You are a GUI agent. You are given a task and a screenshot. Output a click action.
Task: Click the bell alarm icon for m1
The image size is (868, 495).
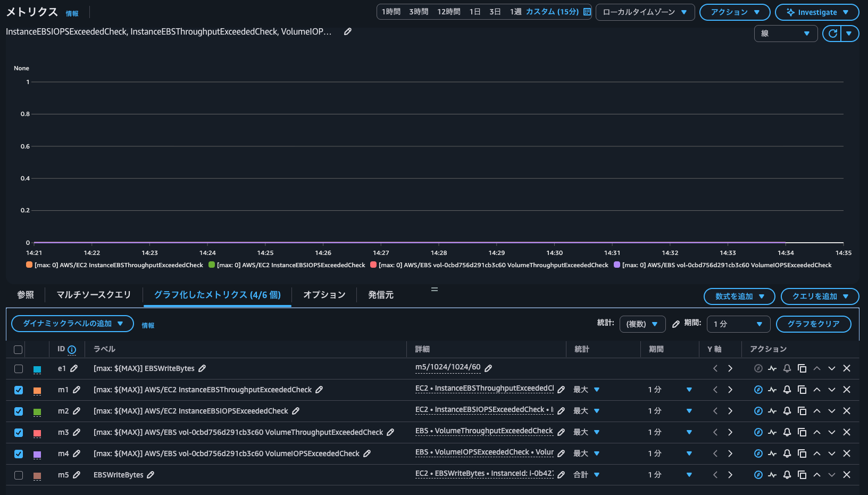(787, 390)
